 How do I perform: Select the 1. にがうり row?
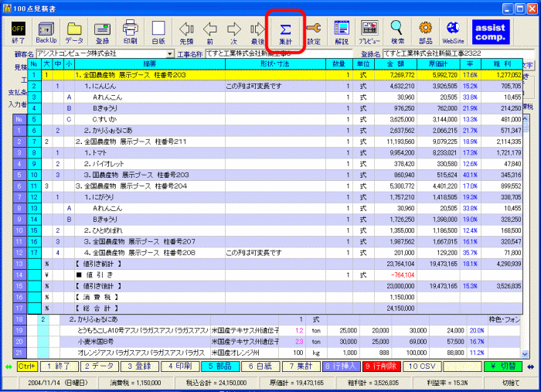click(275, 197)
